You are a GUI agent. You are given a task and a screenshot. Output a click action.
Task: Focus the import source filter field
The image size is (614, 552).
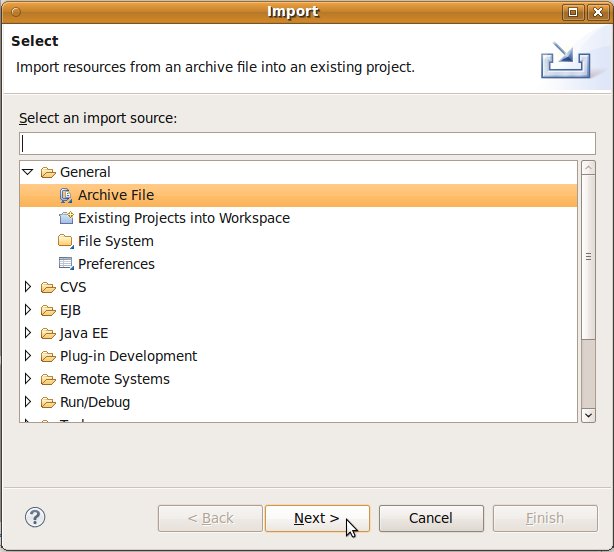(307, 143)
